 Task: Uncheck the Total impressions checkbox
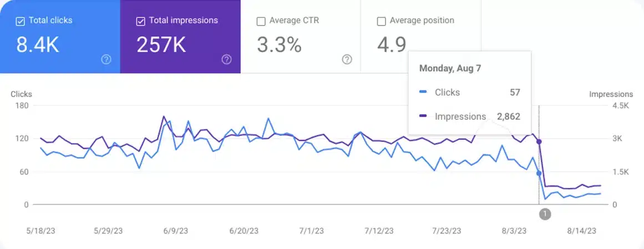(141, 21)
